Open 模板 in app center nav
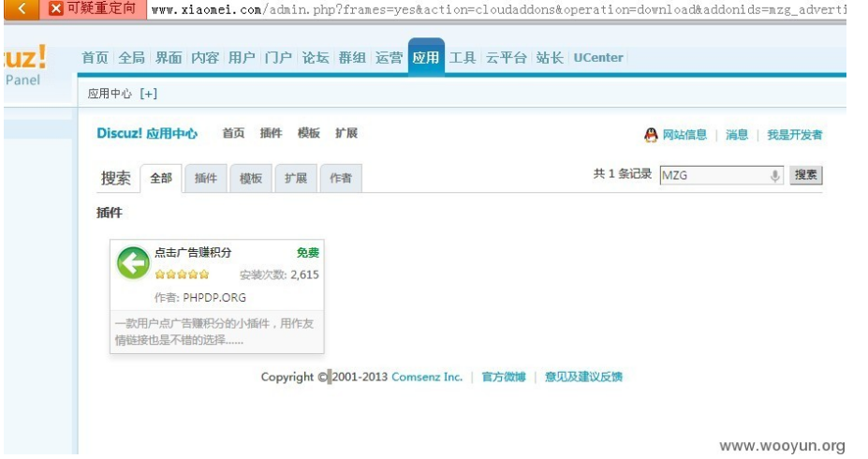Viewport: 868px width, 459px height. point(309,133)
